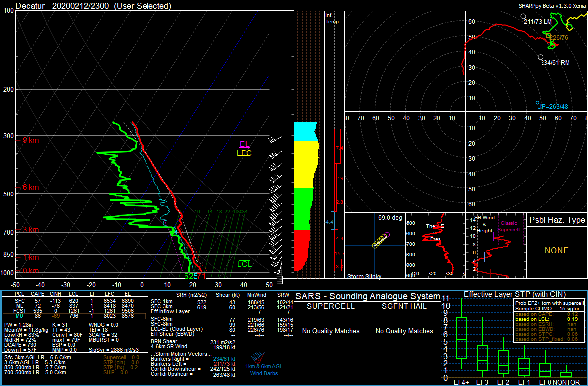Click the Storm Slinky circles cluster
The image size is (588, 386).
[381, 240]
